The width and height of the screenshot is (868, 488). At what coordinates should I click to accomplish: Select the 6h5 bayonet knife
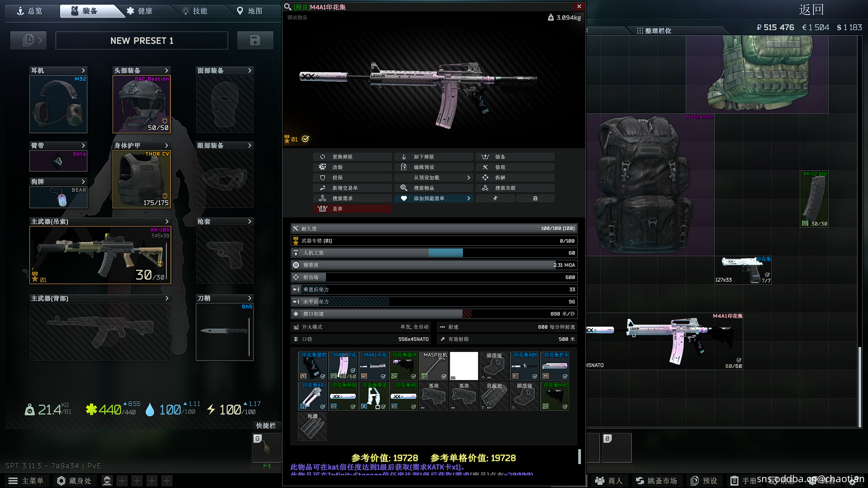click(225, 332)
